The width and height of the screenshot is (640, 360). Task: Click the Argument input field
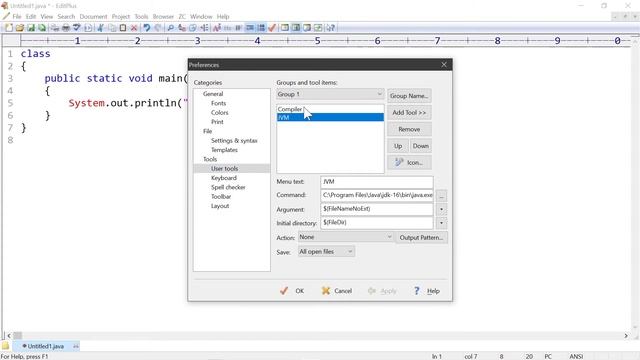377,209
